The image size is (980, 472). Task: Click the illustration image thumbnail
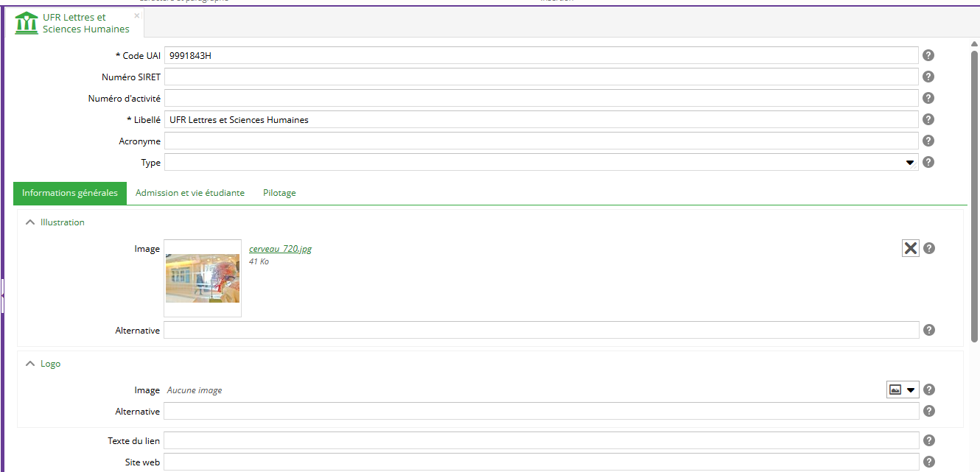click(x=203, y=278)
